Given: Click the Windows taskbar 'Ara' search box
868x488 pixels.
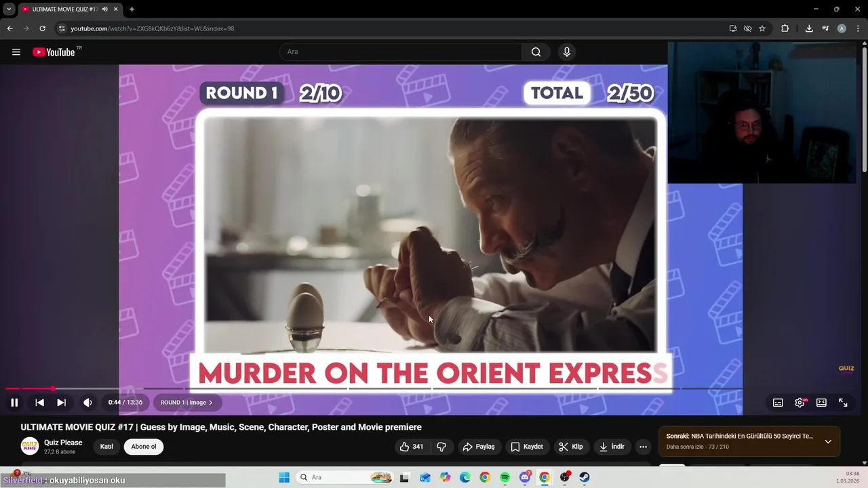Looking at the screenshot, I should 345,477.
